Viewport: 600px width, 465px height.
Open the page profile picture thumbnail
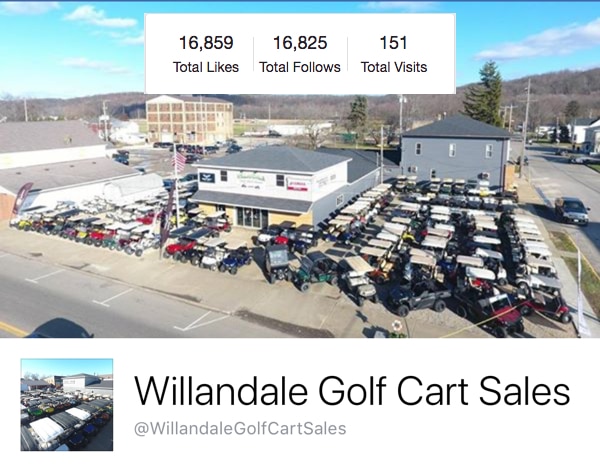(x=67, y=405)
